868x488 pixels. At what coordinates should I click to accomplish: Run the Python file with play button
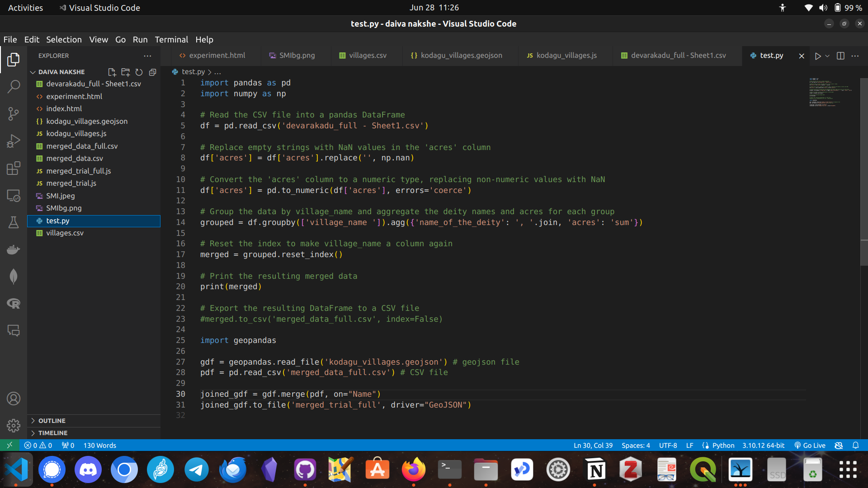click(x=817, y=56)
